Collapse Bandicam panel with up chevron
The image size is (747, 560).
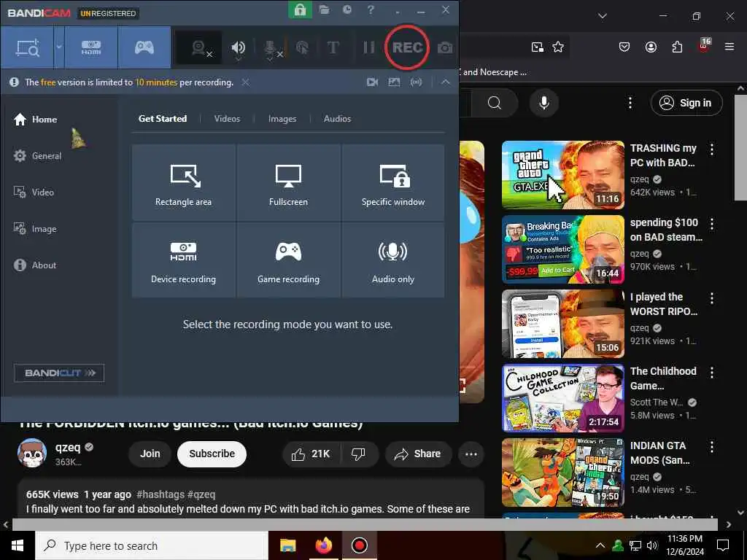[x=446, y=82]
